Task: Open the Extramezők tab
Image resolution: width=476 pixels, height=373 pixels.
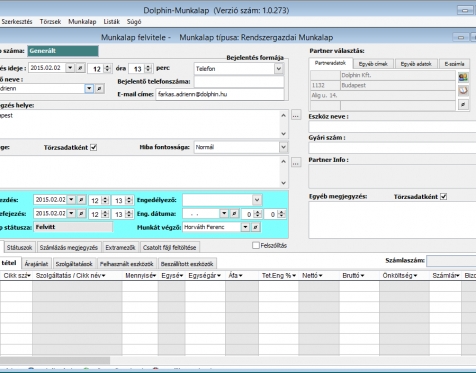Action: coord(120,247)
